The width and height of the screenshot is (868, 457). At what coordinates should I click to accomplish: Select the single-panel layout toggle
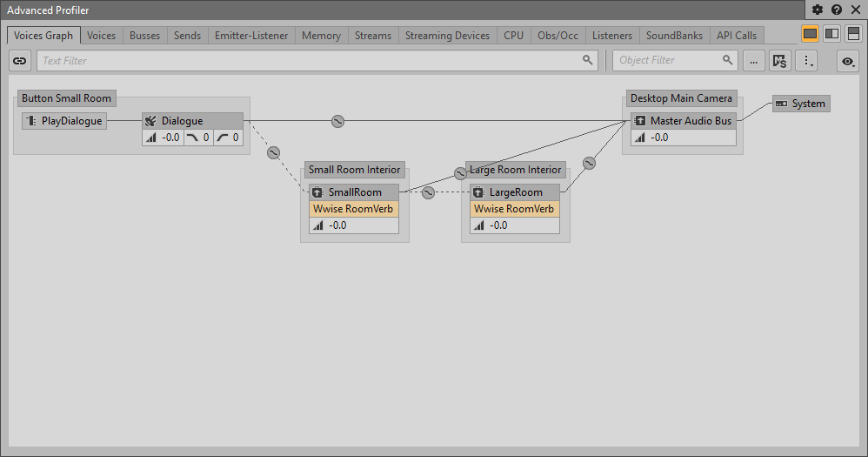point(810,34)
